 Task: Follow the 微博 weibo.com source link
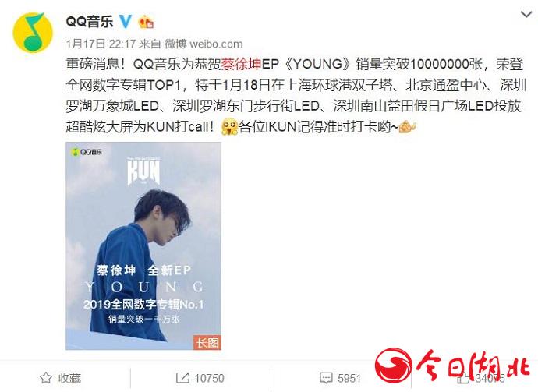tap(204, 44)
